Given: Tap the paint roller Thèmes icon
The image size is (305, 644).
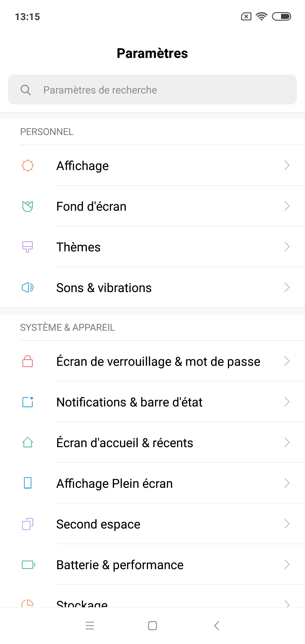Looking at the screenshot, I should (x=28, y=247).
